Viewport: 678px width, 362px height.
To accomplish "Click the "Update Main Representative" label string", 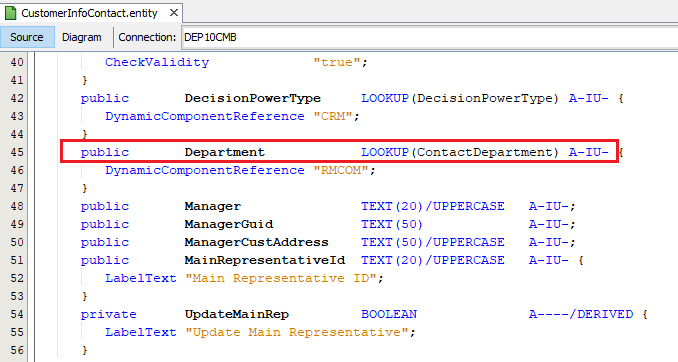I will [x=297, y=333].
